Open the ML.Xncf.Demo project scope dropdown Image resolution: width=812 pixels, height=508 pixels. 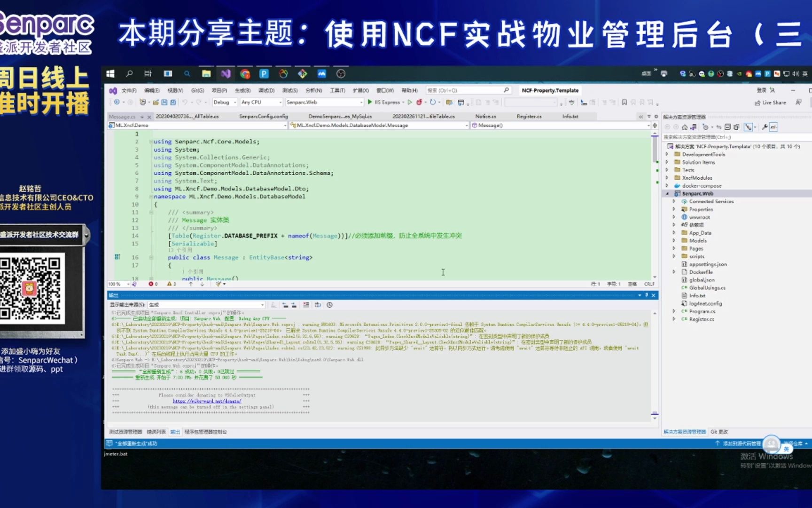point(197,125)
